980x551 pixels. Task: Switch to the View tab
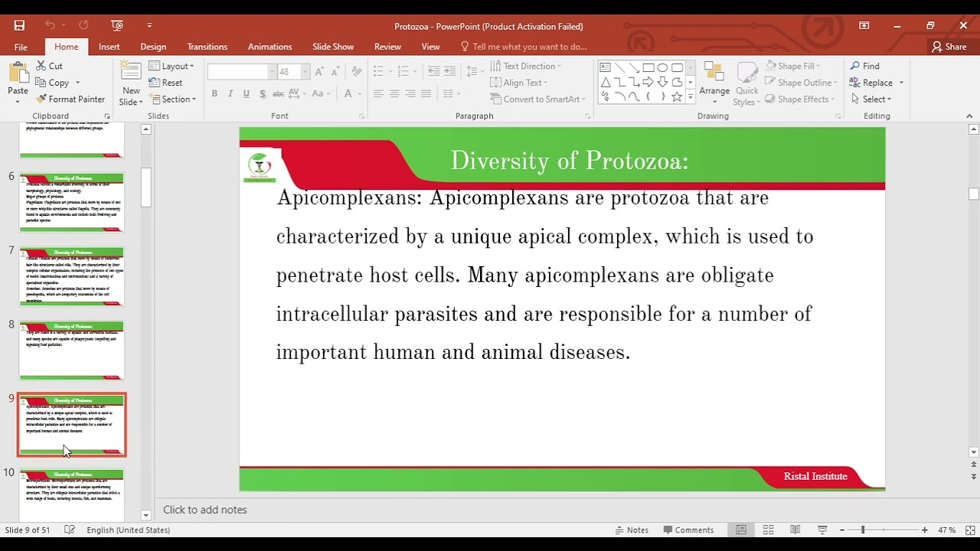(x=430, y=47)
